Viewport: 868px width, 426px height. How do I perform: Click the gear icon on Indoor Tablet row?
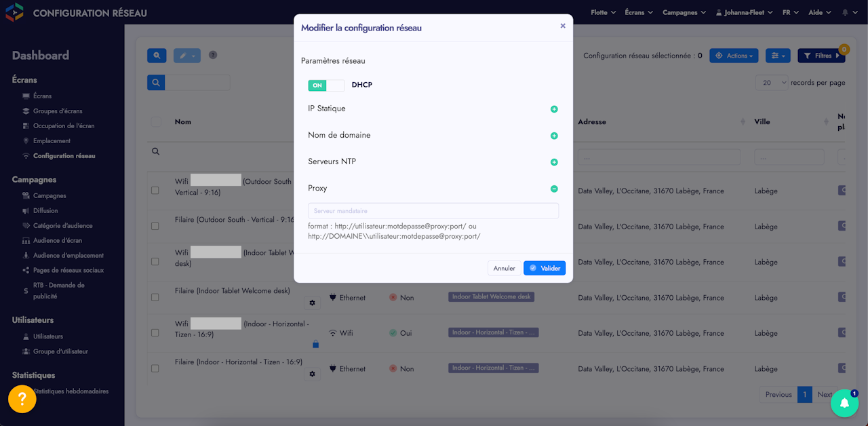tap(313, 303)
